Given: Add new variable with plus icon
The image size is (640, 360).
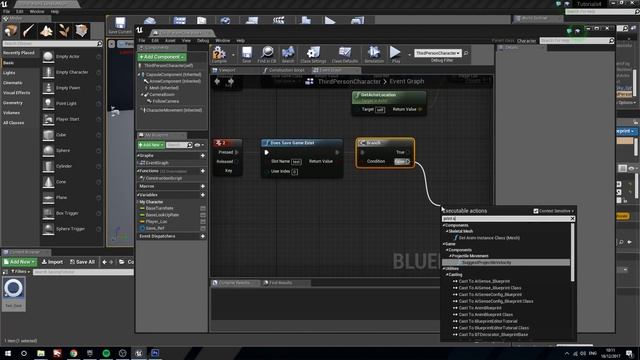Looking at the screenshot, I should click(x=203, y=195).
